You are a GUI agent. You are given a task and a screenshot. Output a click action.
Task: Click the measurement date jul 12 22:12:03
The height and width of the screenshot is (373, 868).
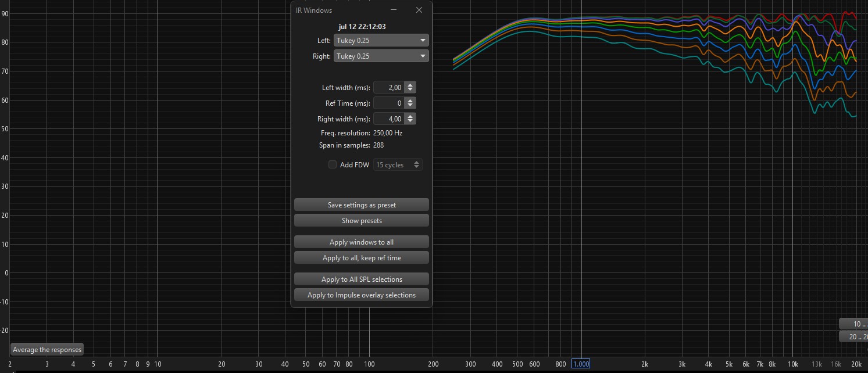[x=362, y=27]
